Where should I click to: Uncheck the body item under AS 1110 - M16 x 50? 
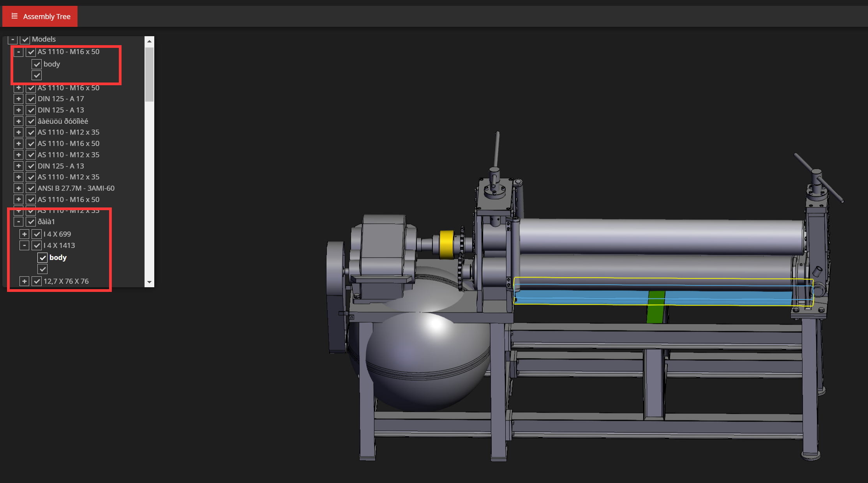coord(37,64)
